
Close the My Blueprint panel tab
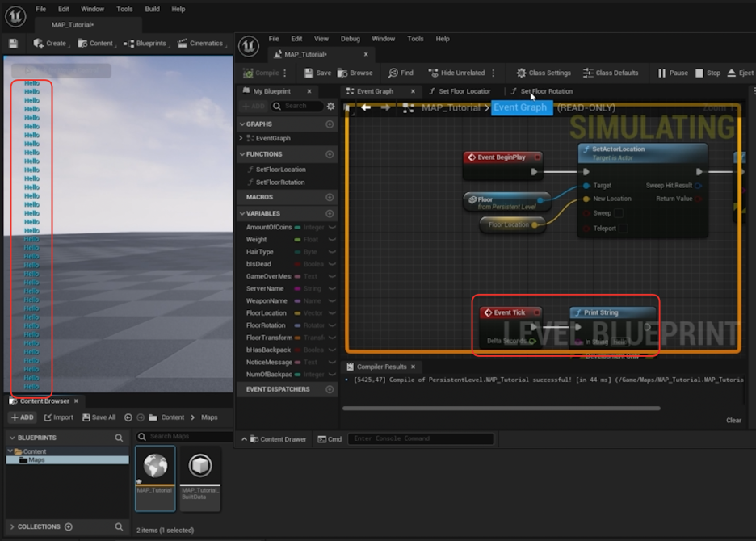pos(309,91)
